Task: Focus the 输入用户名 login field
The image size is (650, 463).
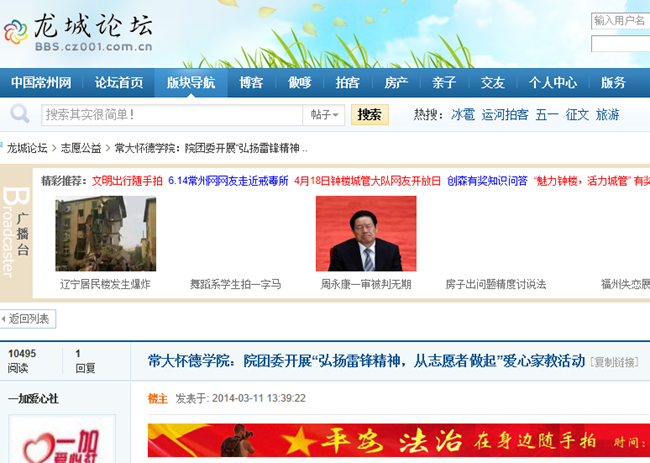Action: [621, 21]
